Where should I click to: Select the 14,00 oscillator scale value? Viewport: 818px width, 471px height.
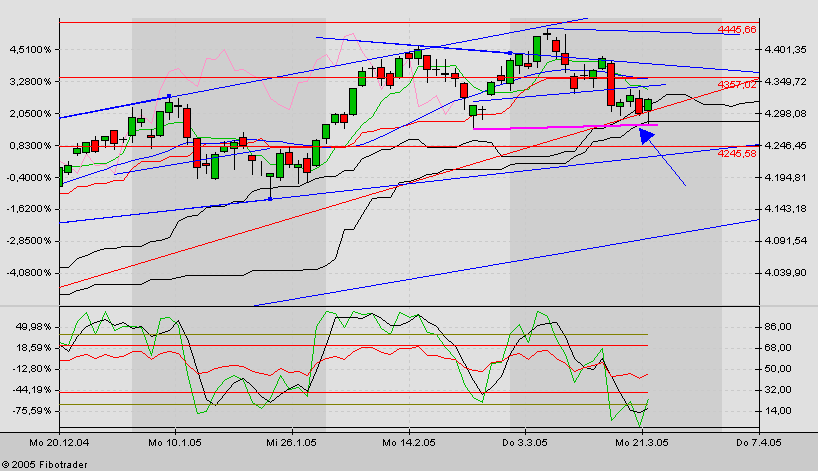coord(778,411)
